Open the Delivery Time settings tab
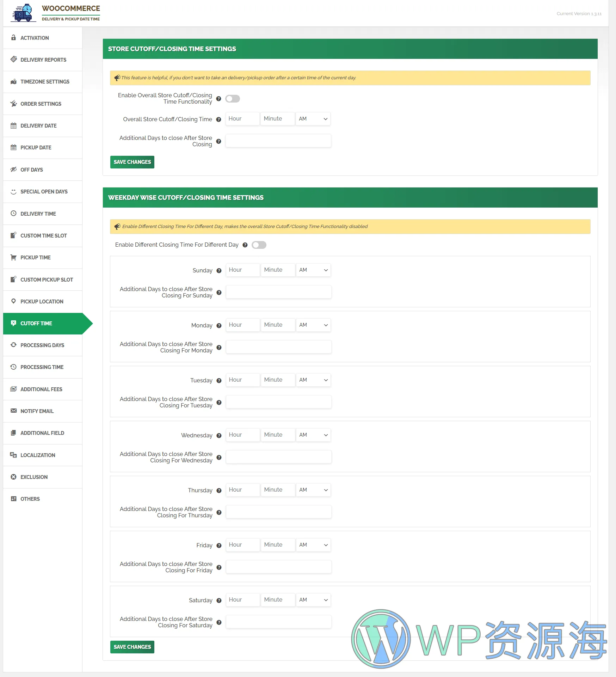Viewport: 616px width, 677px height. [x=38, y=214]
